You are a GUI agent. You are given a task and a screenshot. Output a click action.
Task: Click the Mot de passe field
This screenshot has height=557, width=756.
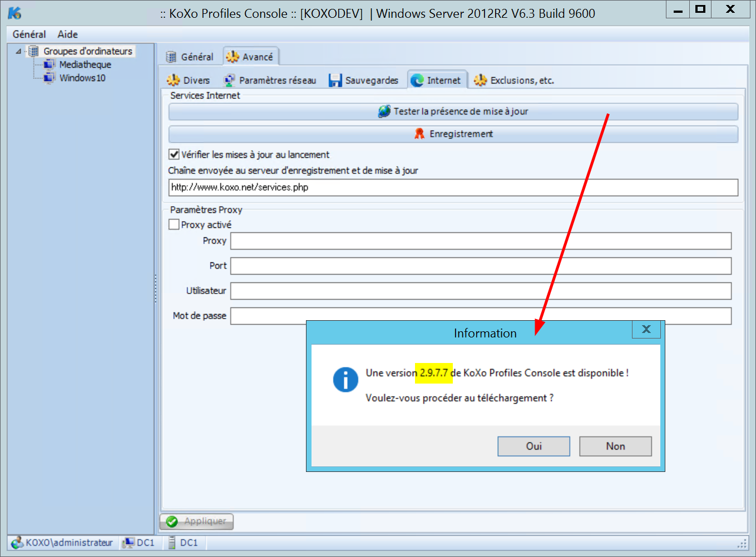click(x=481, y=316)
